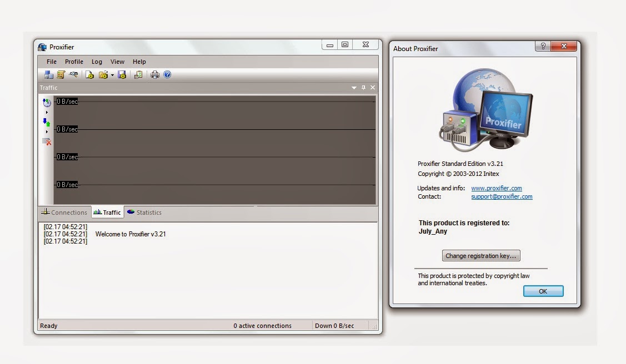Click the Proxifier window title icon
The width and height of the screenshot is (626, 364).
42,47
